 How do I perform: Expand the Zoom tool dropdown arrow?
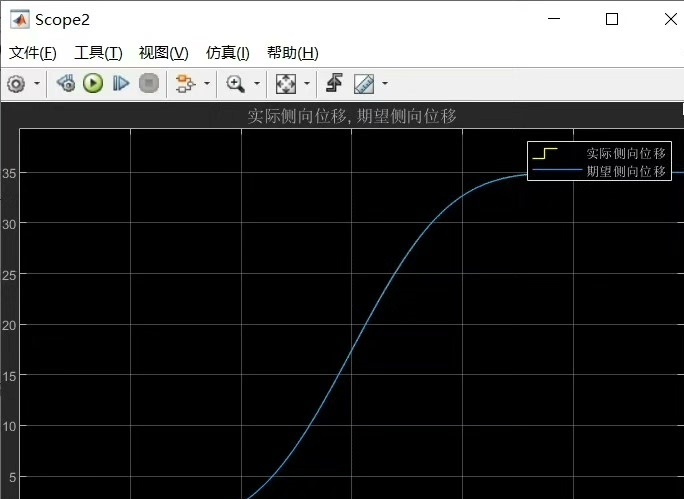click(x=257, y=83)
